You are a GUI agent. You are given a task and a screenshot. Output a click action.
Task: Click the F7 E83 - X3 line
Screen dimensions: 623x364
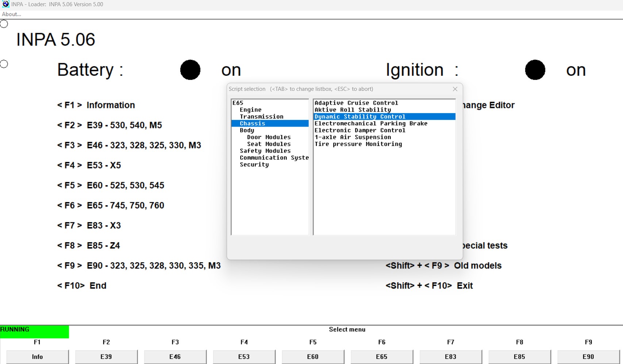point(89,225)
